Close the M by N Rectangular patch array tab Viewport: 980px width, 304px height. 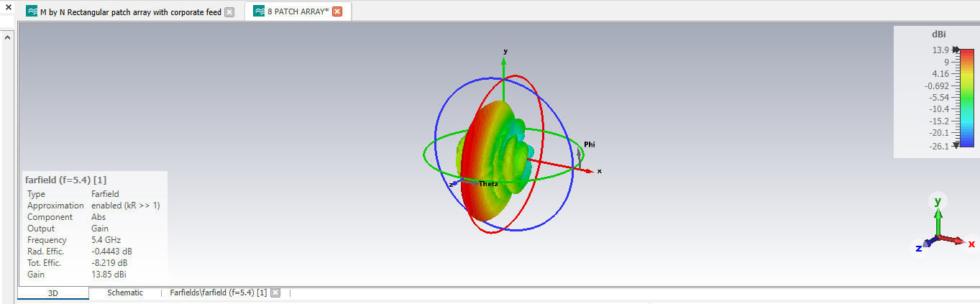[x=229, y=12]
